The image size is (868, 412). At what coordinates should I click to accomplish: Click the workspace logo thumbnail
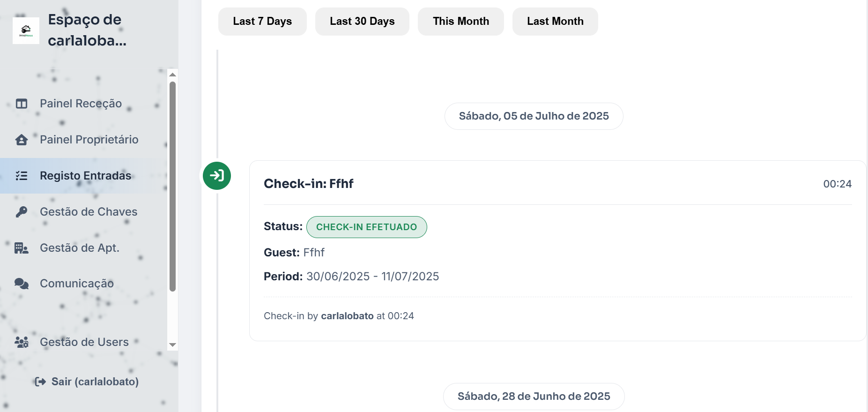pos(26,31)
